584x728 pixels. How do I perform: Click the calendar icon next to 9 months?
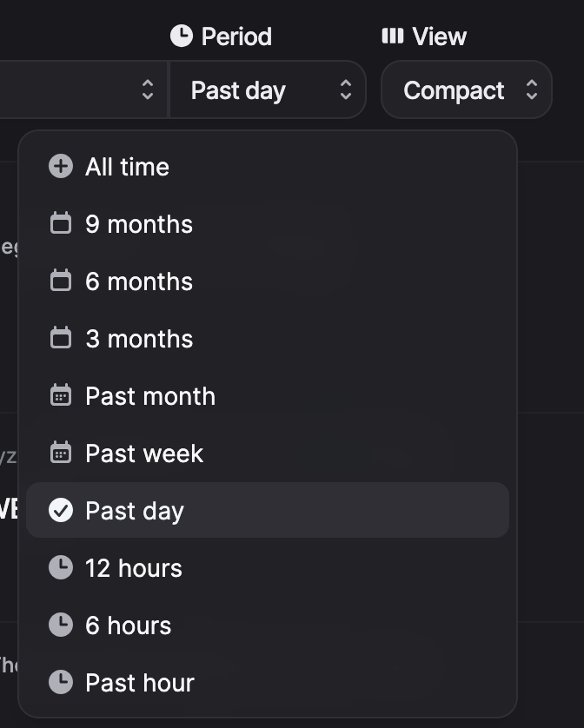[60, 224]
